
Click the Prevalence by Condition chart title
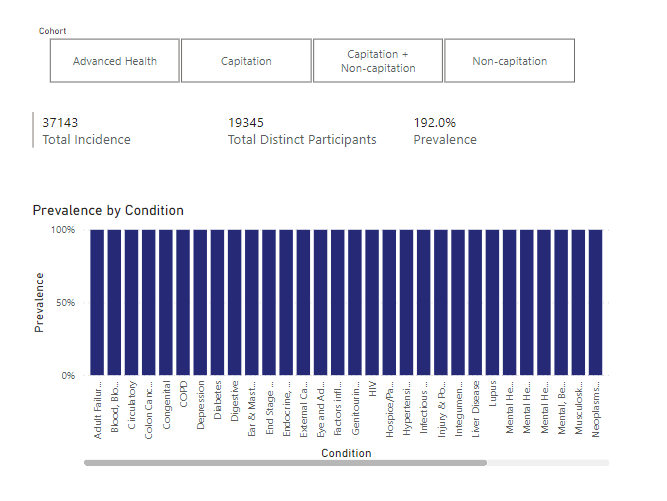tap(108, 211)
